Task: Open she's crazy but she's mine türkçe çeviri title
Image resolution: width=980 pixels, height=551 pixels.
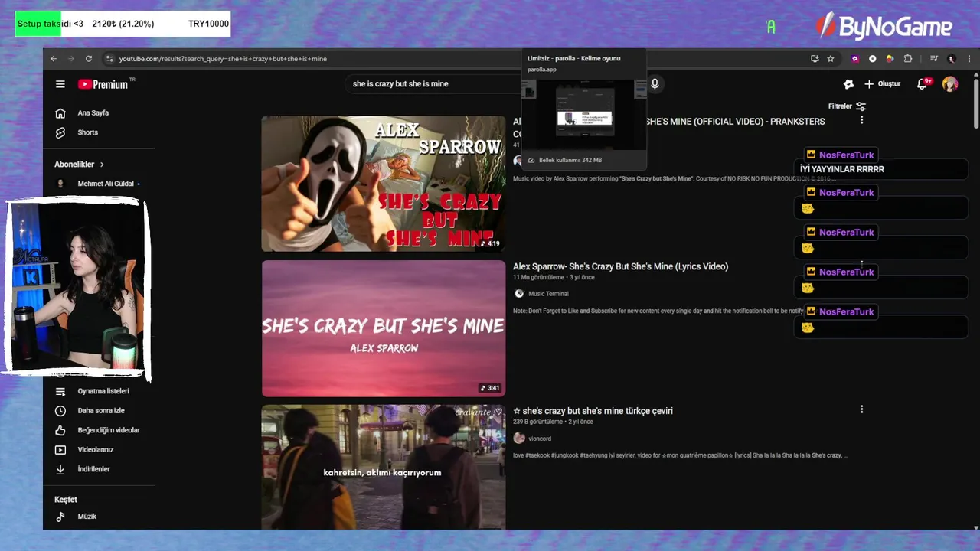Action: pyautogui.click(x=593, y=411)
